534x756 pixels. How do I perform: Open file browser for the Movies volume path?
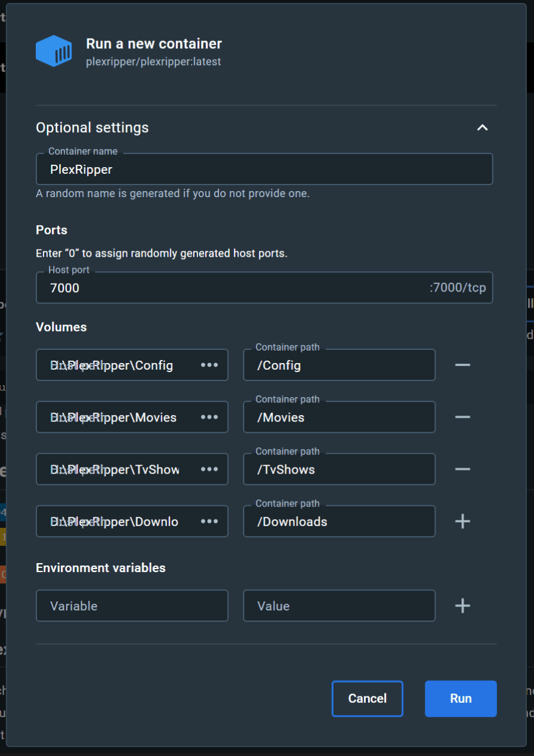point(209,417)
